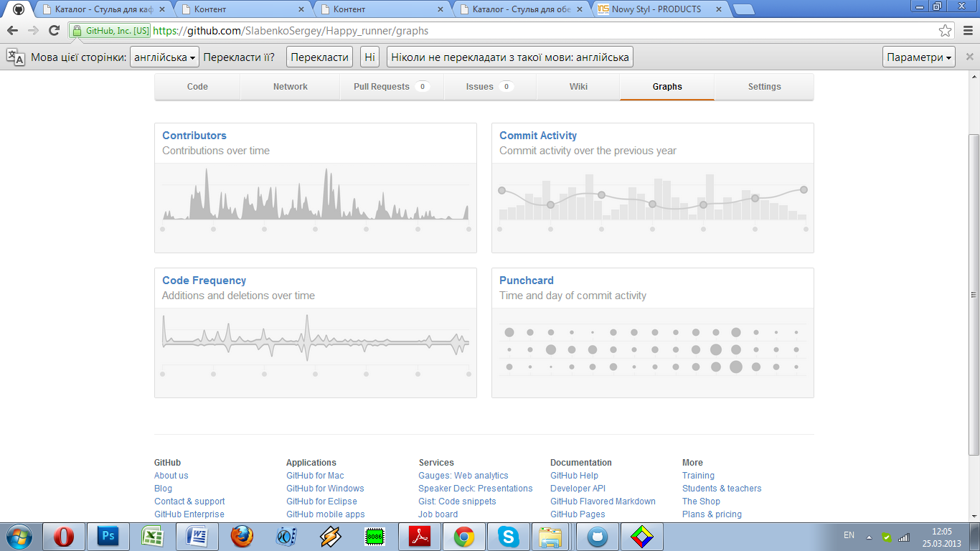Open the 'Параметри' translation options dropdown
The width and height of the screenshot is (980, 551).
pos(918,57)
